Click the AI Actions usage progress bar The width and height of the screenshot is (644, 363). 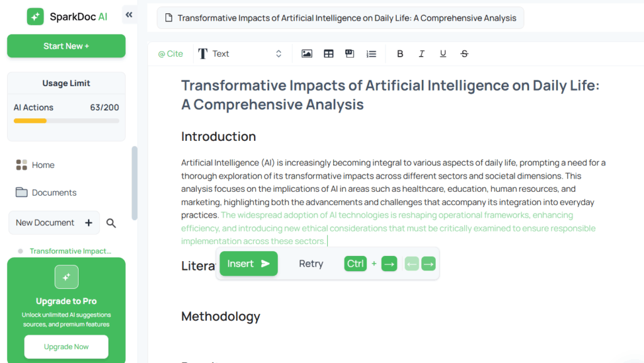point(66,121)
